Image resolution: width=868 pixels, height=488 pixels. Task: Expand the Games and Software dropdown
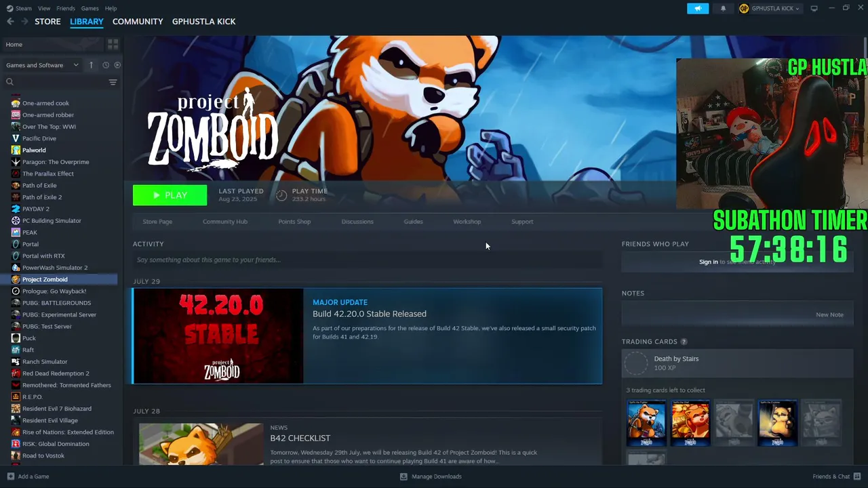click(76, 65)
